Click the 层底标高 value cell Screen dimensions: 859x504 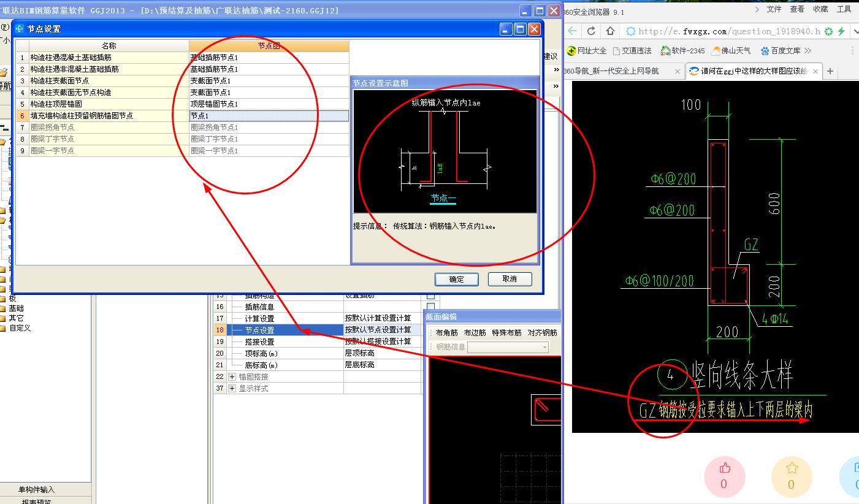[x=383, y=365]
